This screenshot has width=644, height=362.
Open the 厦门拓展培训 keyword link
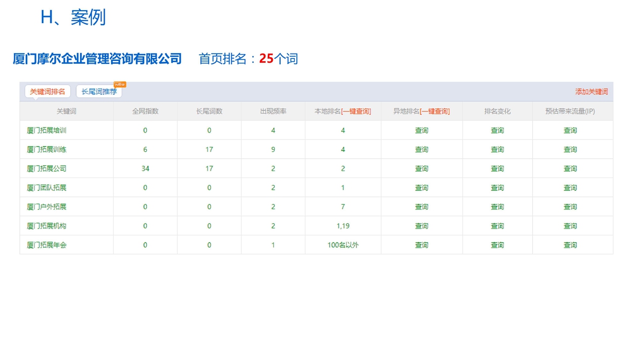[x=47, y=130]
